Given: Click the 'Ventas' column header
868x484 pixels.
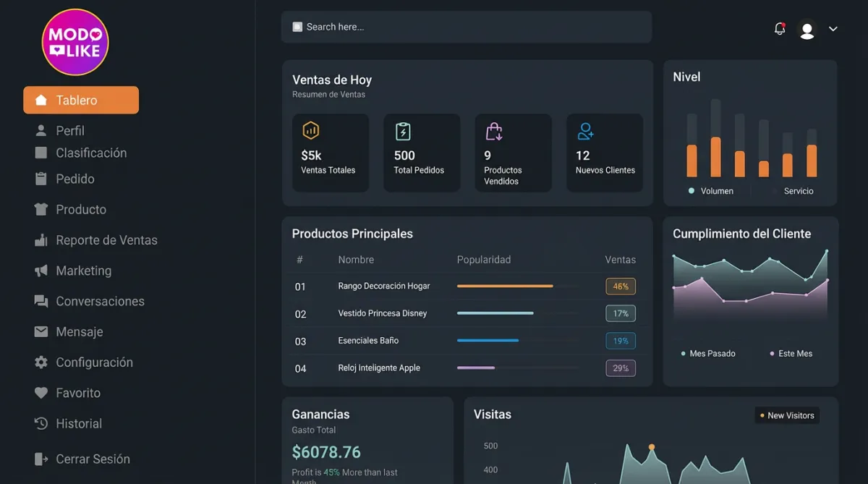Looking at the screenshot, I should (621, 260).
